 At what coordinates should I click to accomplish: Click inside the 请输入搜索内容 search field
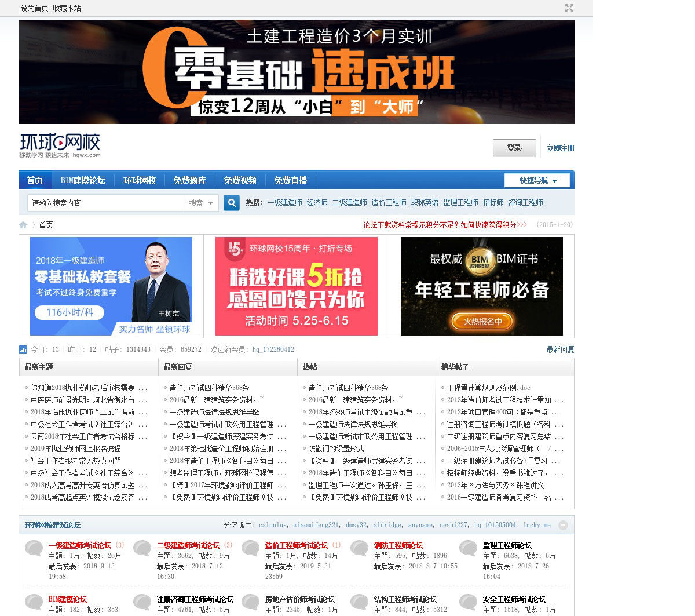click(105, 203)
